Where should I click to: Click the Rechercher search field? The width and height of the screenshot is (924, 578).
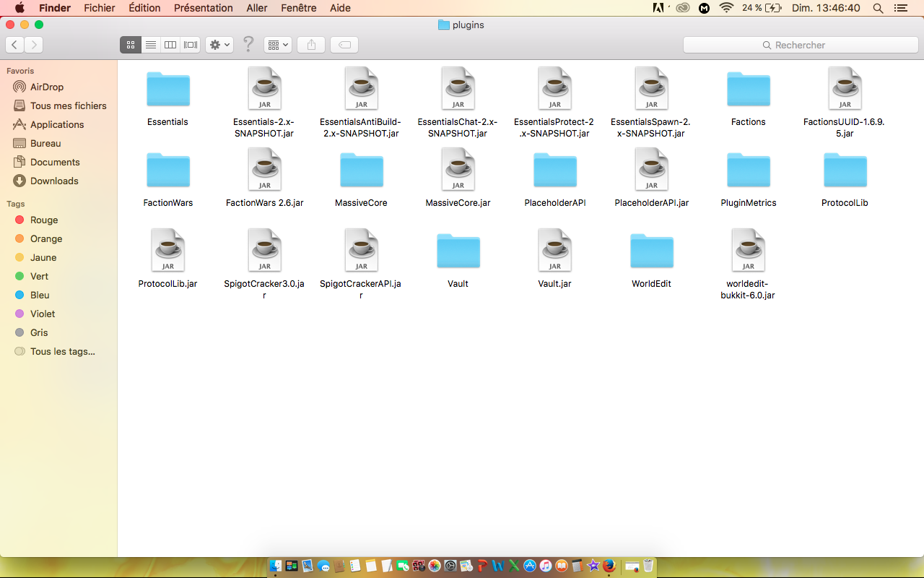point(800,45)
